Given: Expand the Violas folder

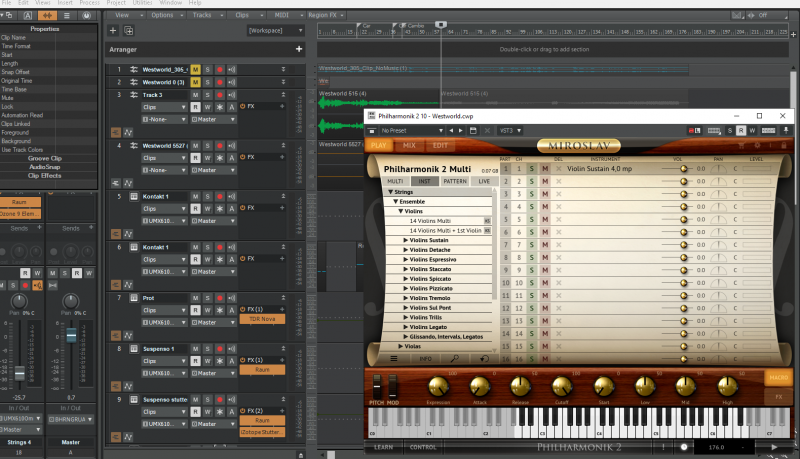Looking at the screenshot, I should click(x=401, y=346).
